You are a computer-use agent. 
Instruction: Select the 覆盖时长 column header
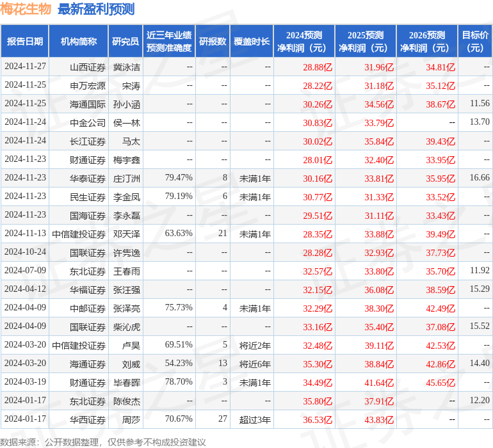[x=252, y=41]
